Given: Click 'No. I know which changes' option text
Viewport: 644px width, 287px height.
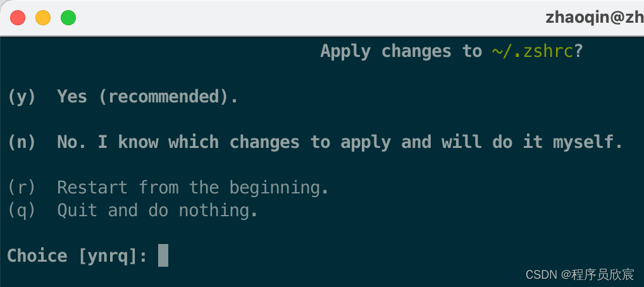Looking at the screenshot, I should 178,142.
